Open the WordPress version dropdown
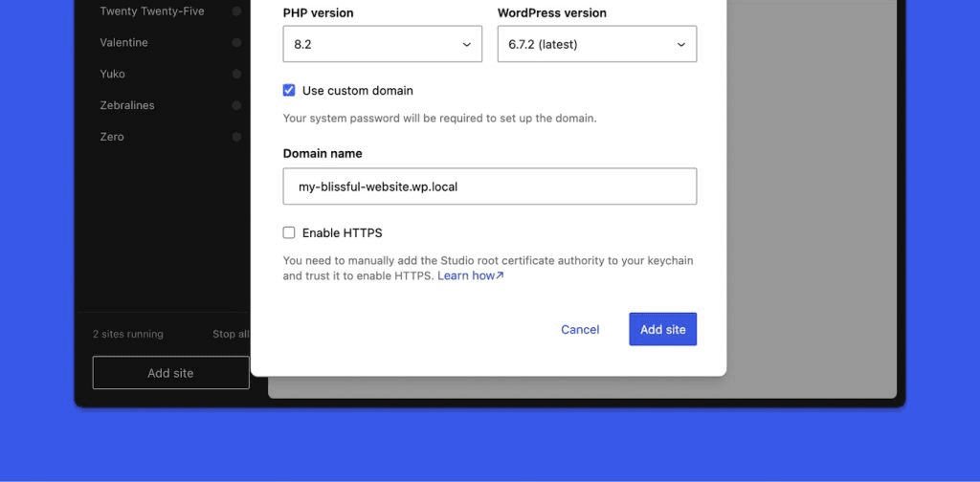The height and width of the screenshot is (482, 980). (x=597, y=44)
